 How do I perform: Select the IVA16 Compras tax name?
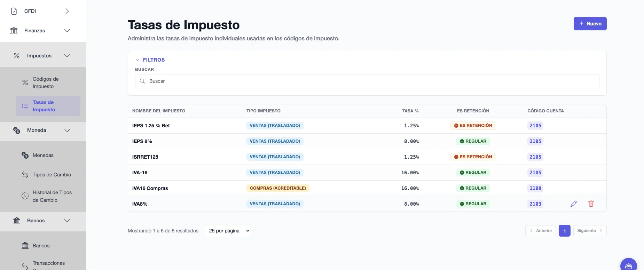(150, 188)
